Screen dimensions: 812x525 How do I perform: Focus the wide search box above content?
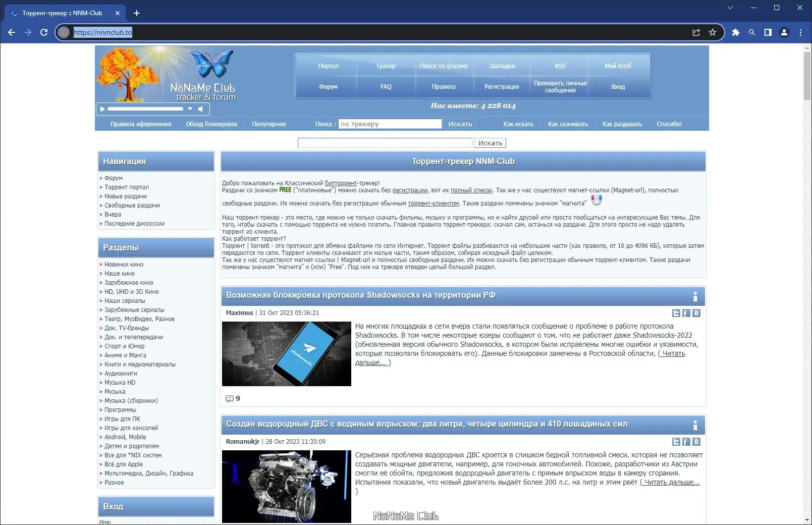point(385,143)
